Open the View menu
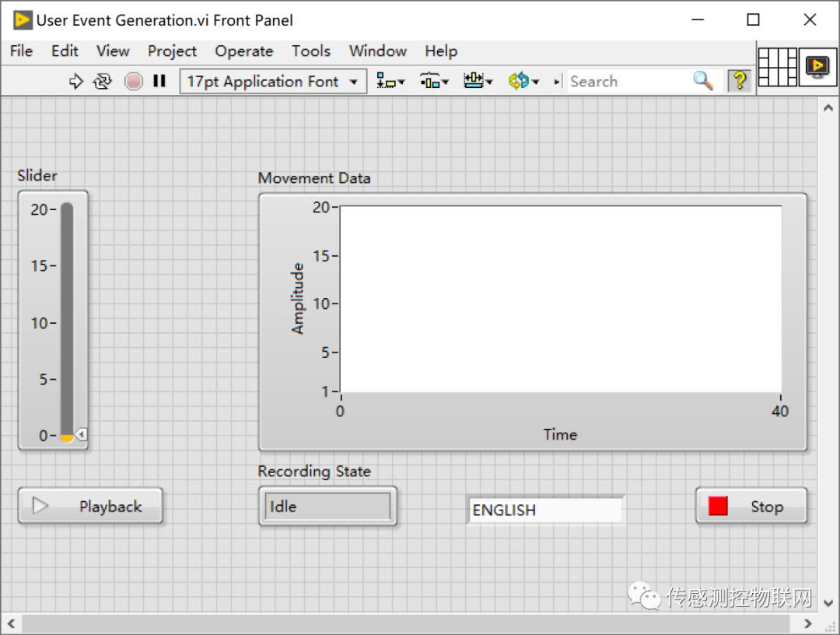Screen dimensions: 840x635 click(113, 51)
